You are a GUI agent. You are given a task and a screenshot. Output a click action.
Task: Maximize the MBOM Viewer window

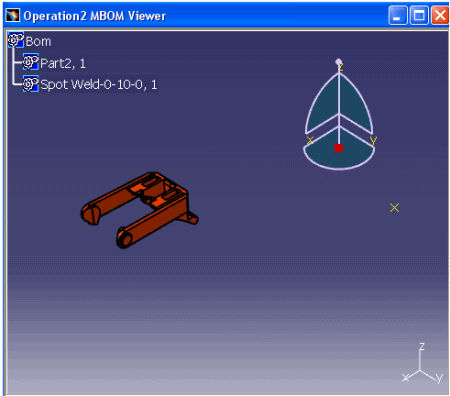tap(419, 15)
